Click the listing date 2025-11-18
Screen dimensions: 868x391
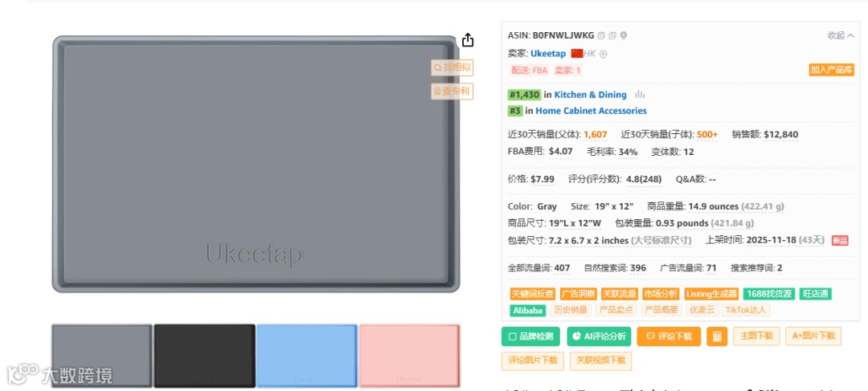771,241
